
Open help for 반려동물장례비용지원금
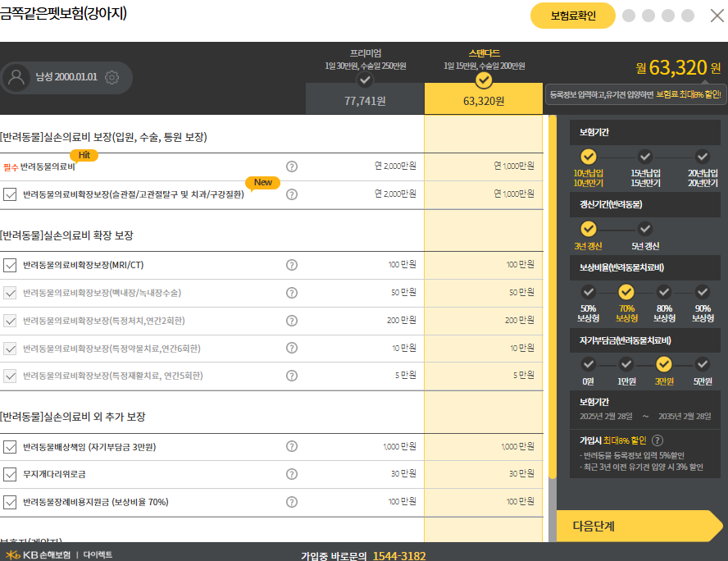click(x=292, y=502)
